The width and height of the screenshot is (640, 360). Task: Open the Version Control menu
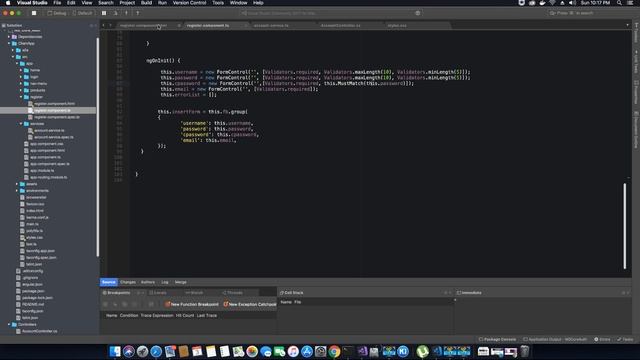pos(189,3)
